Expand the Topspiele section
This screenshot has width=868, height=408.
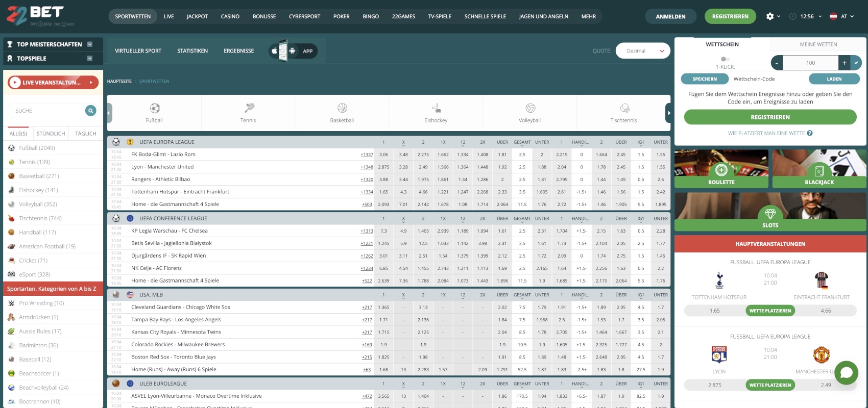tap(90, 59)
